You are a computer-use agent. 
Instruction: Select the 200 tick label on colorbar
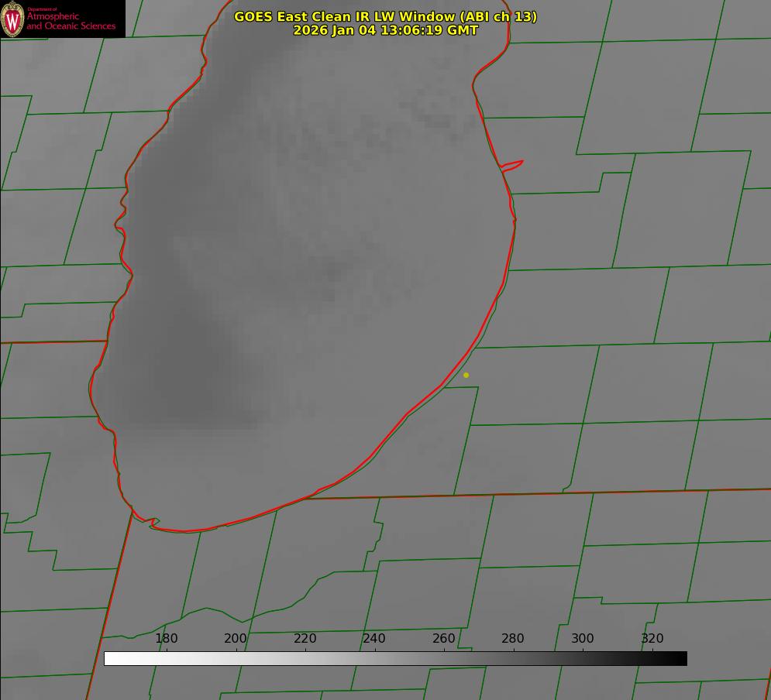click(x=236, y=639)
